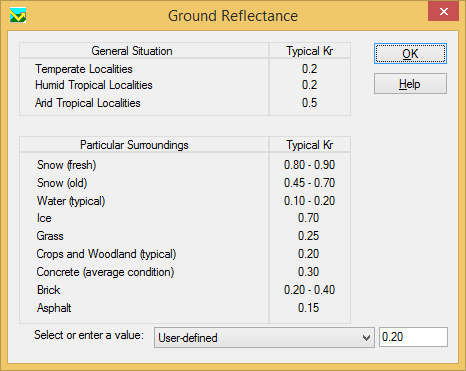The height and width of the screenshot is (371, 466).
Task: Click Kr value 0.20 for Crops and Woodland
Action: pyautogui.click(x=308, y=254)
